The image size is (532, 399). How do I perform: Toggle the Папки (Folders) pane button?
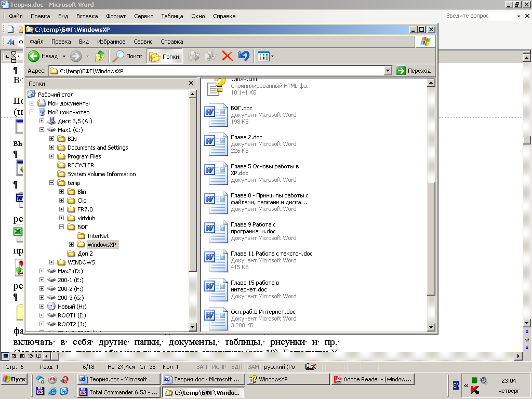[x=165, y=56]
